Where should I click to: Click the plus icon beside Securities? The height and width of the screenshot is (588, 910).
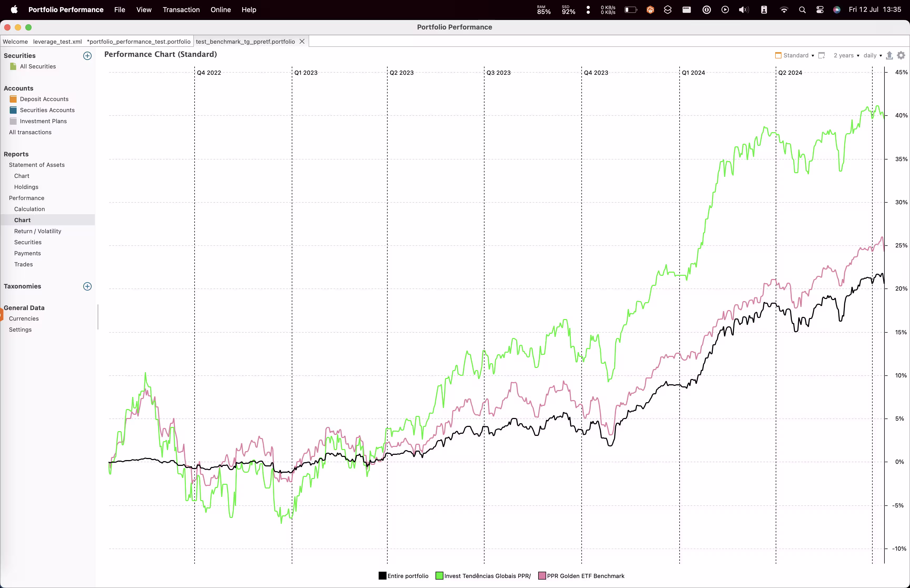(x=87, y=56)
